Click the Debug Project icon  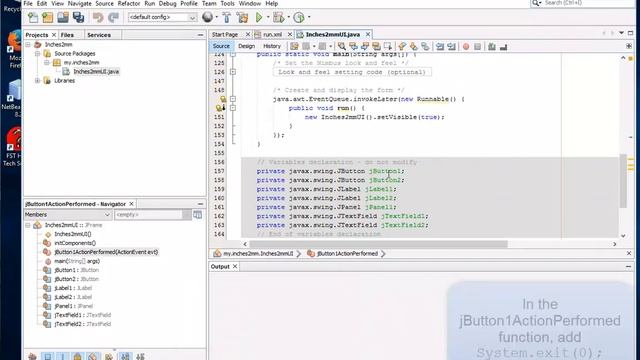pos(278,17)
